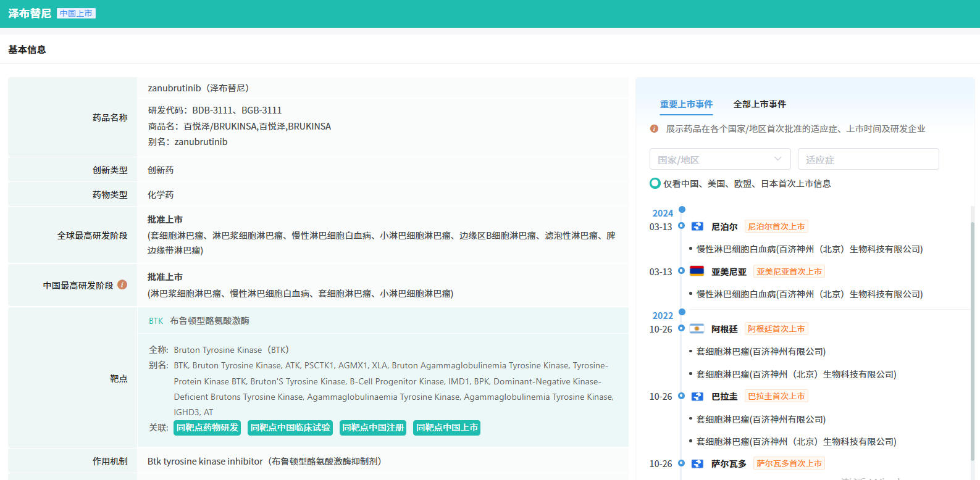Toggle 仅看中国、美国、欧盟、日本首次上市信息 radio option
The width and height of the screenshot is (980, 480).
pos(655,183)
